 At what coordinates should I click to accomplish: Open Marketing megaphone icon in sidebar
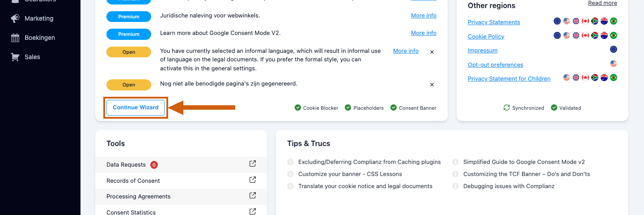tap(15, 18)
